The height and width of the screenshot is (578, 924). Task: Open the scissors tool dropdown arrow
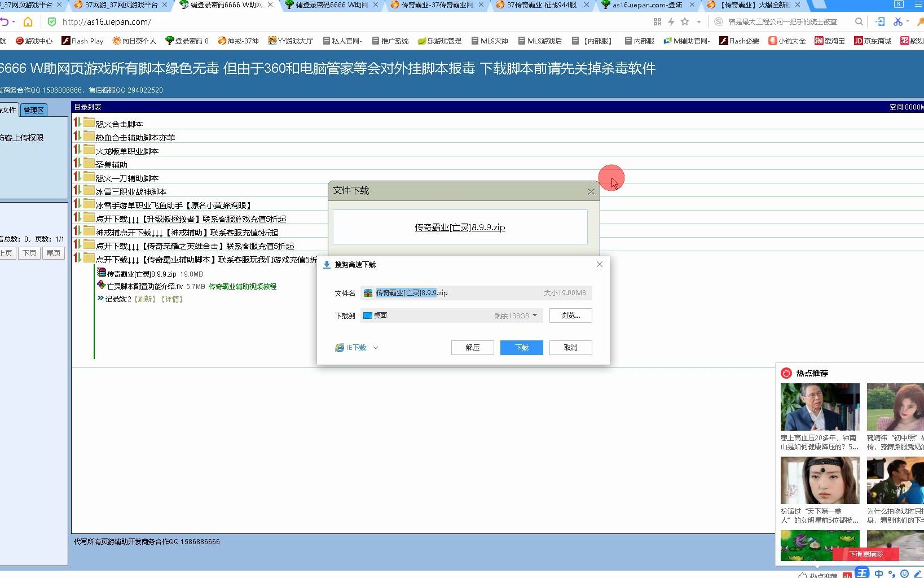[x=908, y=22]
